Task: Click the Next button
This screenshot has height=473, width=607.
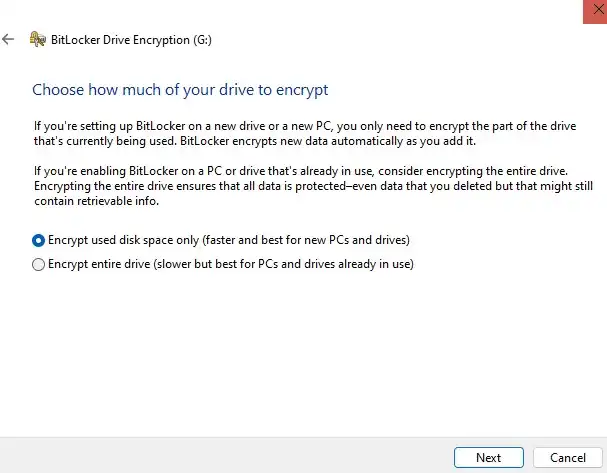Action: click(489, 458)
